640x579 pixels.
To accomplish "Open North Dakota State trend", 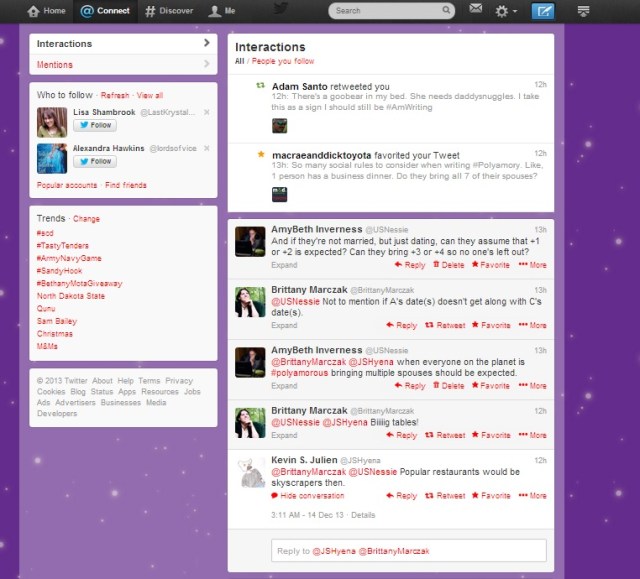I will pyautogui.click(x=71, y=296).
